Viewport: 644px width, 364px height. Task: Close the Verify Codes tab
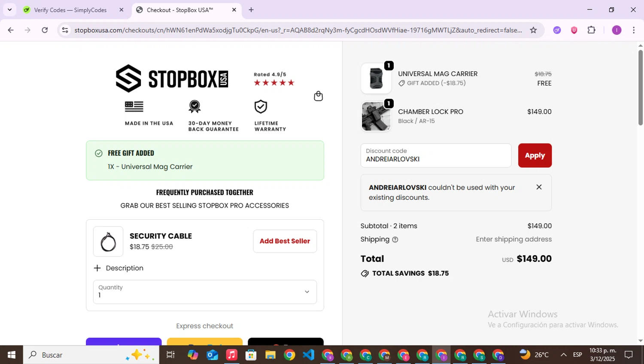[x=122, y=10]
